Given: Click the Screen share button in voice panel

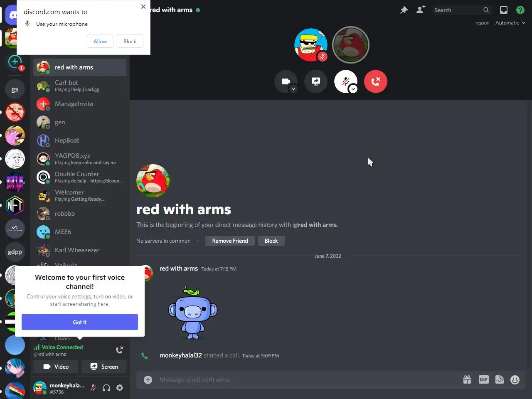Looking at the screenshot, I should coord(104,367).
